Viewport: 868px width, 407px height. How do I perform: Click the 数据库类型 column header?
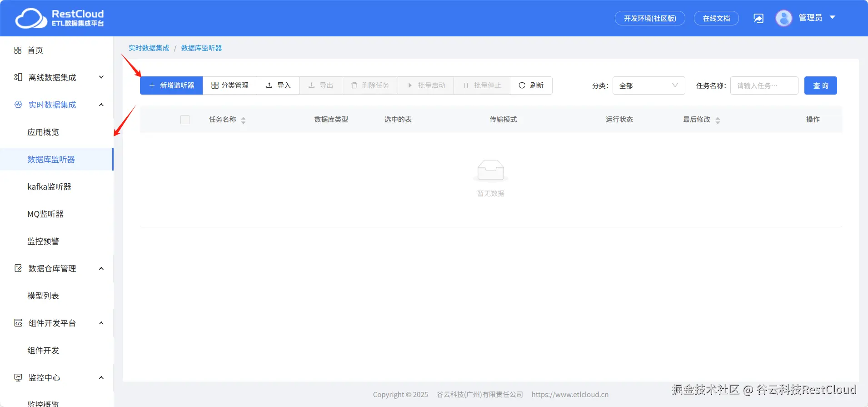331,119
